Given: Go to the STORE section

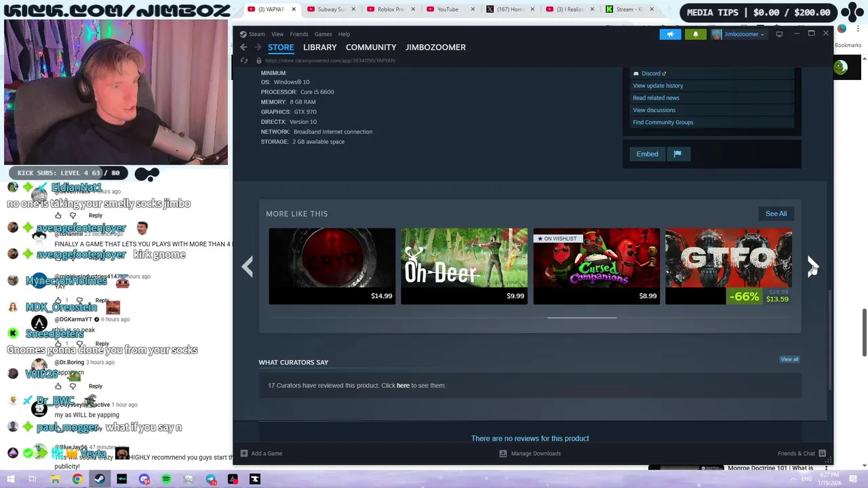Looking at the screenshot, I should (x=281, y=47).
